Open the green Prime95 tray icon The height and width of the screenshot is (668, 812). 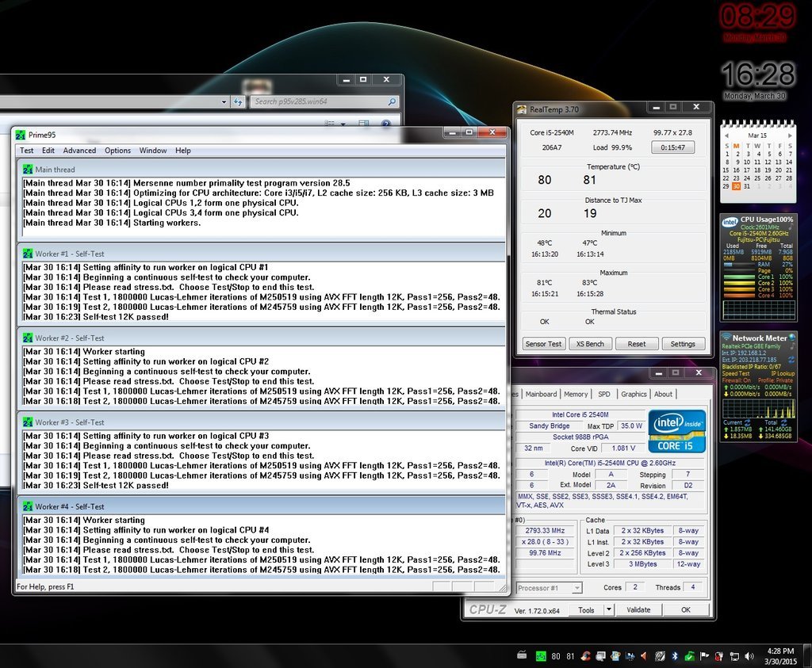pos(541,656)
